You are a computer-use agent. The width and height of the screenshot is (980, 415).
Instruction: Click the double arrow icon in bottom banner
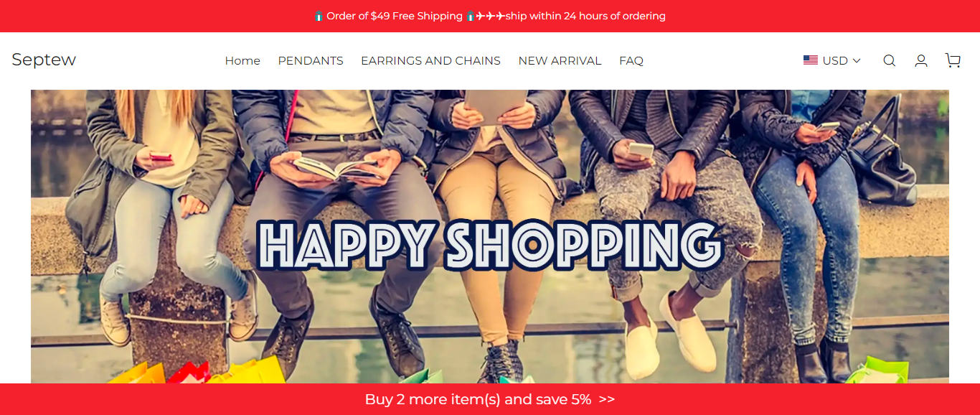coord(607,400)
